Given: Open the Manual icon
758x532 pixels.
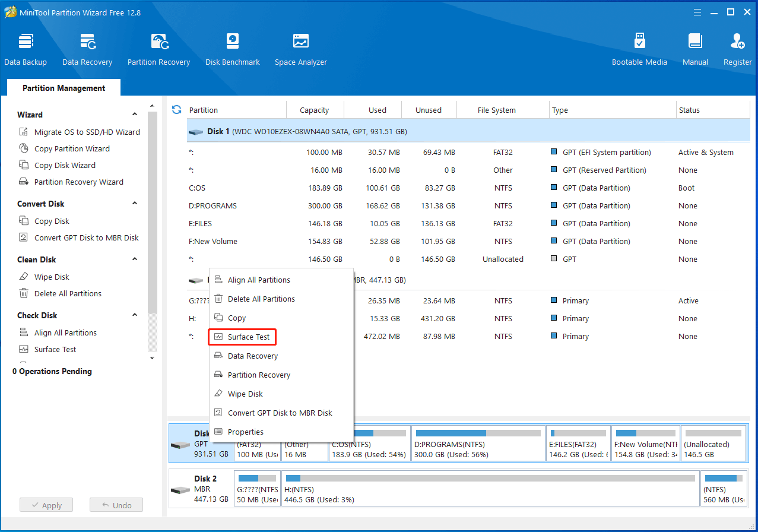Looking at the screenshot, I should [x=695, y=42].
